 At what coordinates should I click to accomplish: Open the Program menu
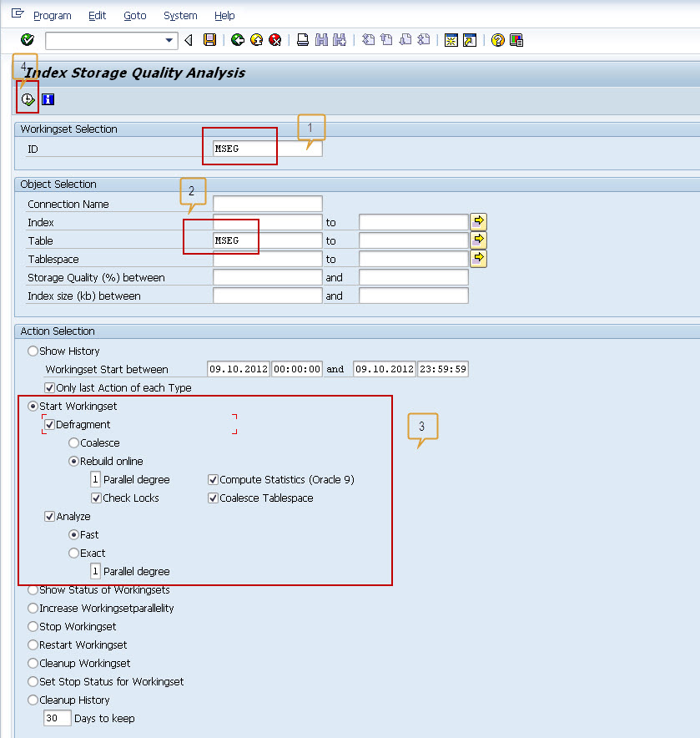[x=52, y=15]
